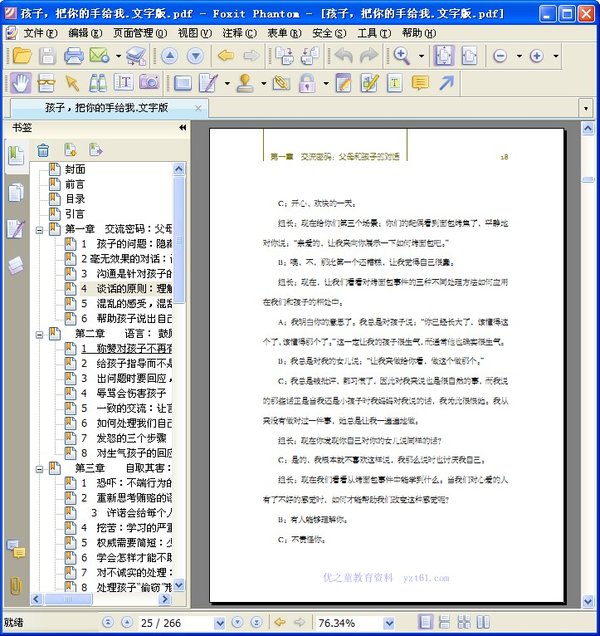Open the 页面管理 menu

(x=140, y=33)
